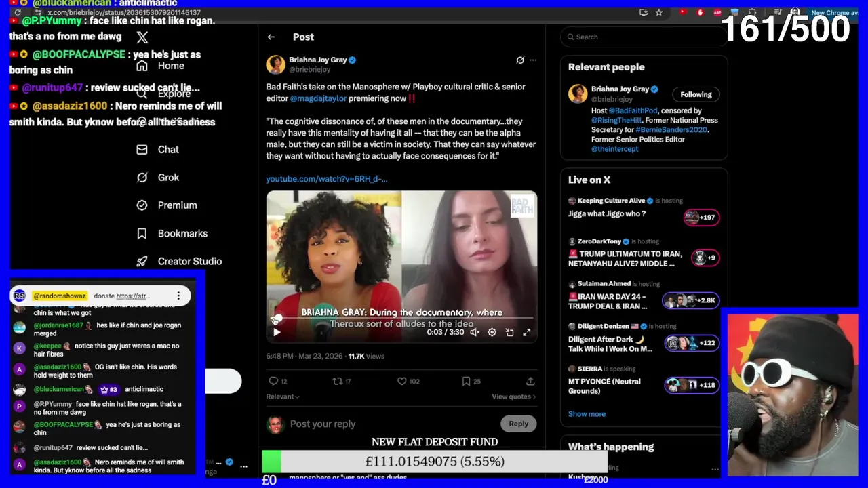The height and width of the screenshot is (488, 868).
Task: Share the post via share icon
Action: coord(530,382)
